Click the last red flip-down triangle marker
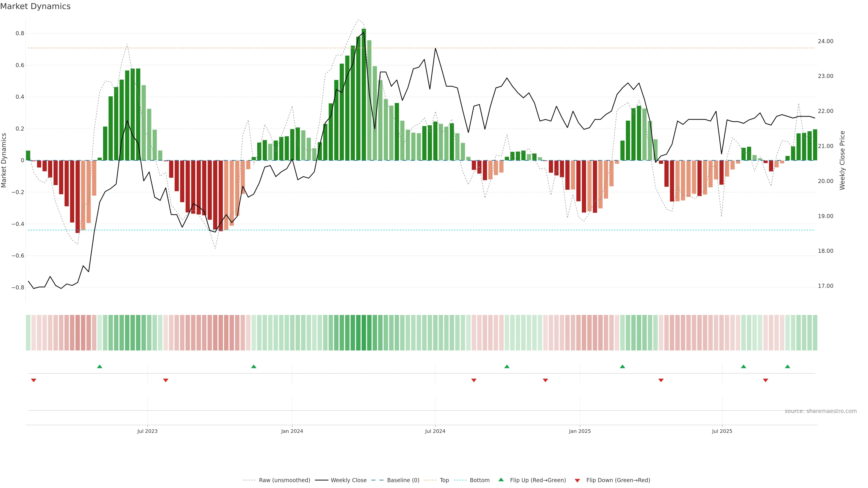Viewport: 868px width, 488px height. [766, 380]
